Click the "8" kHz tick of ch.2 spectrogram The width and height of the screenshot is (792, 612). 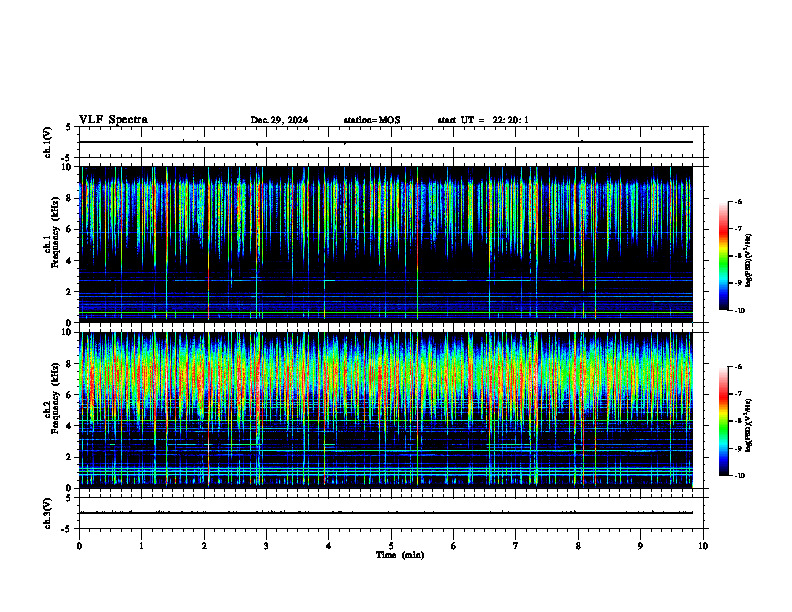click(70, 364)
